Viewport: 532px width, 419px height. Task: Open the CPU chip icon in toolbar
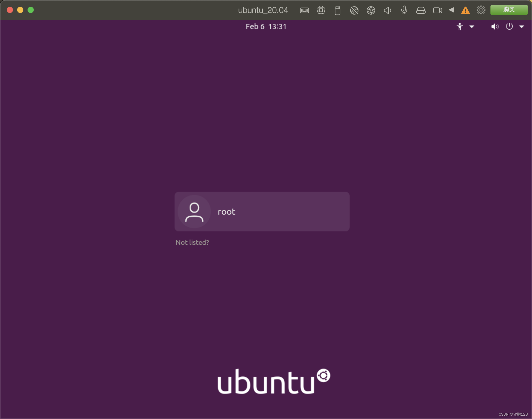click(321, 10)
